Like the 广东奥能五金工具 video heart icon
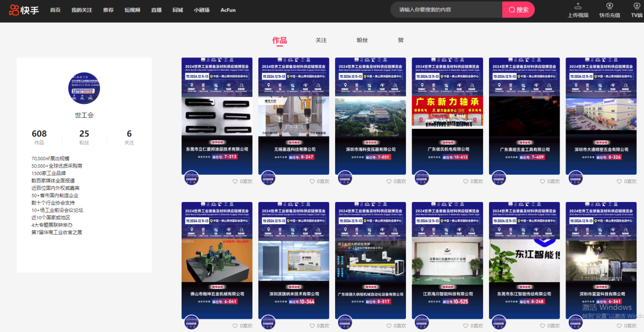This screenshot has width=644, height=332. (x=542, y=181)
